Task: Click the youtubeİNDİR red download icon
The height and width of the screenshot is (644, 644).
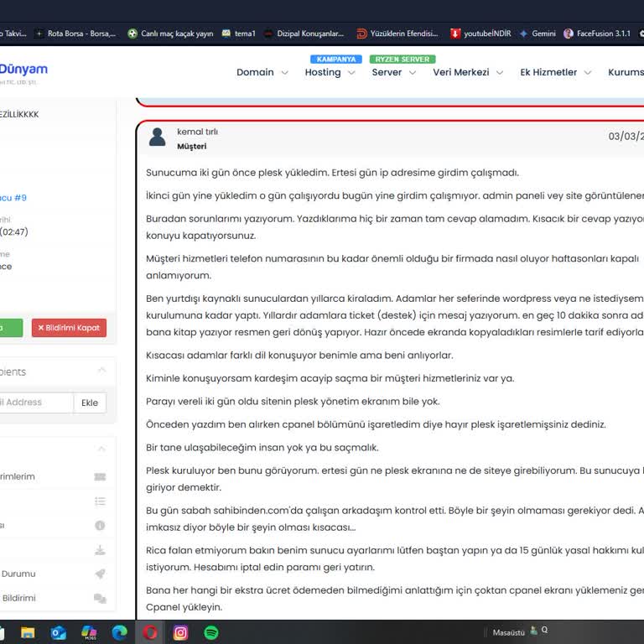Action: (x=455, y=34)
